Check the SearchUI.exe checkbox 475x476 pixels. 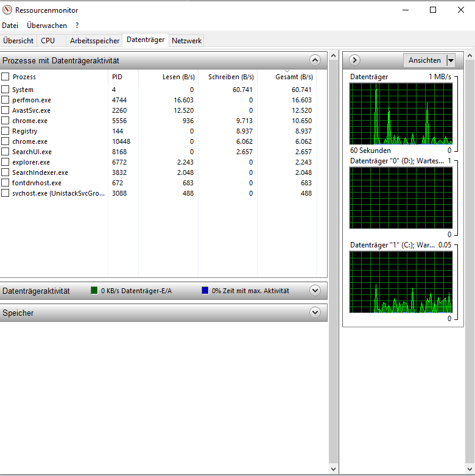(5, 152)
